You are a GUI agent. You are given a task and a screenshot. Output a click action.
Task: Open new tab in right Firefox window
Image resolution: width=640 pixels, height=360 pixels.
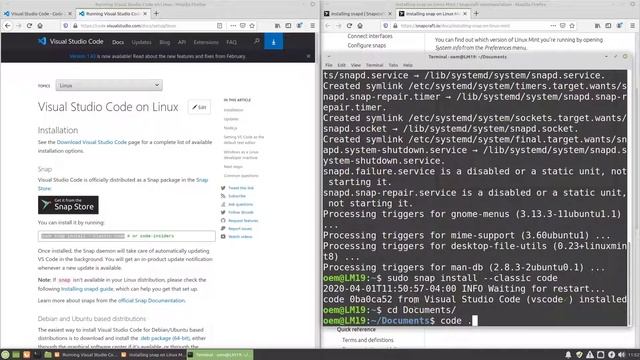[476, 13]
